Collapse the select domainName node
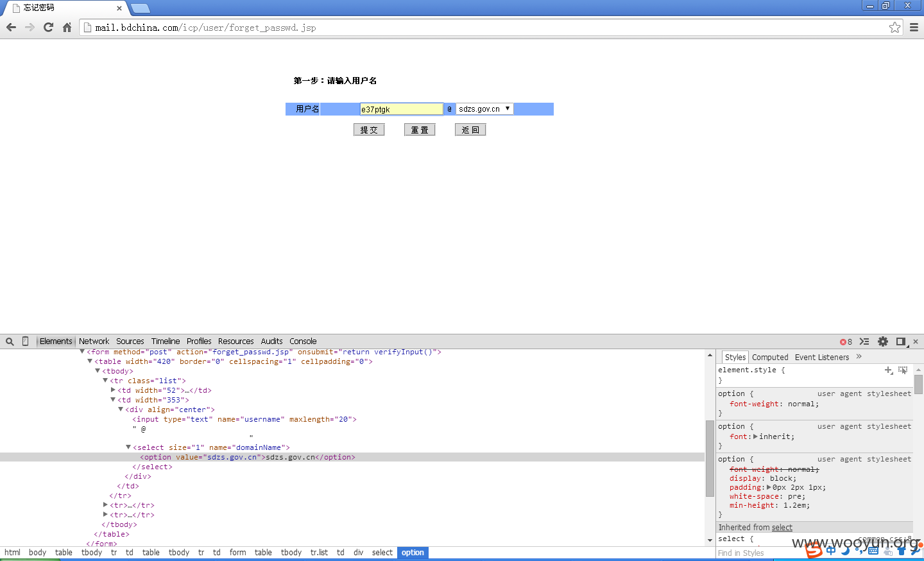 click(128, 447)
